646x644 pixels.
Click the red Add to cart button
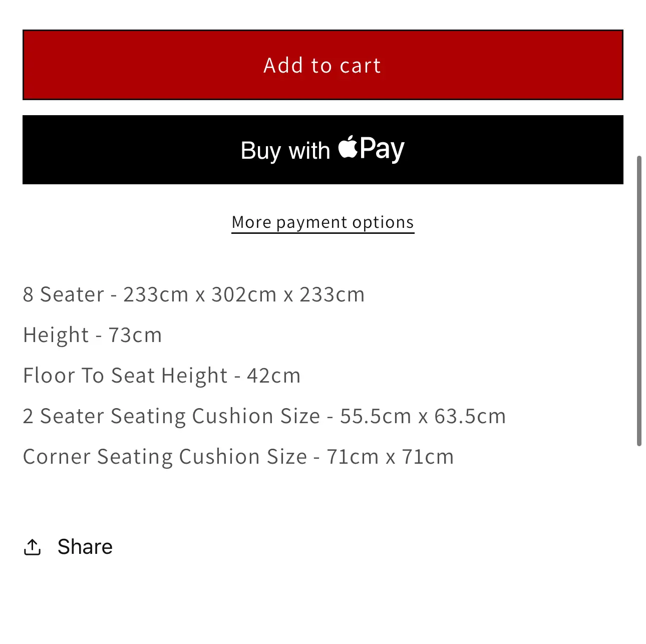323,65
